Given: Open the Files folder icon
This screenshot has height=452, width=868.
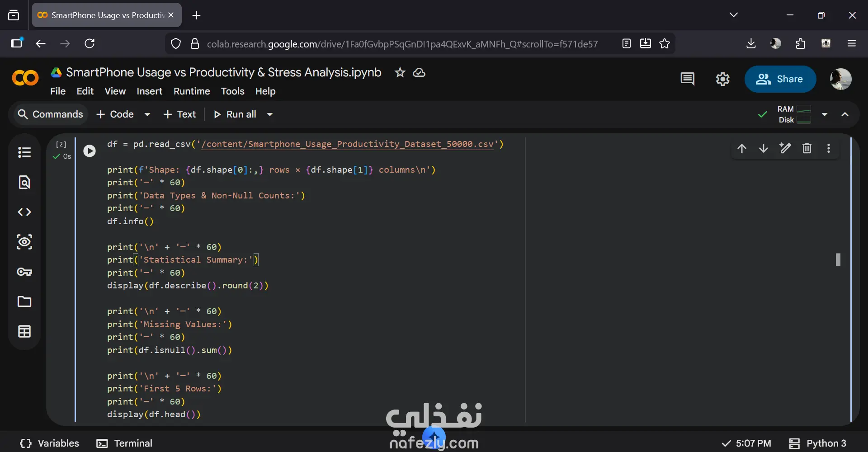Looking at the screenshot, I should [24, 301].
